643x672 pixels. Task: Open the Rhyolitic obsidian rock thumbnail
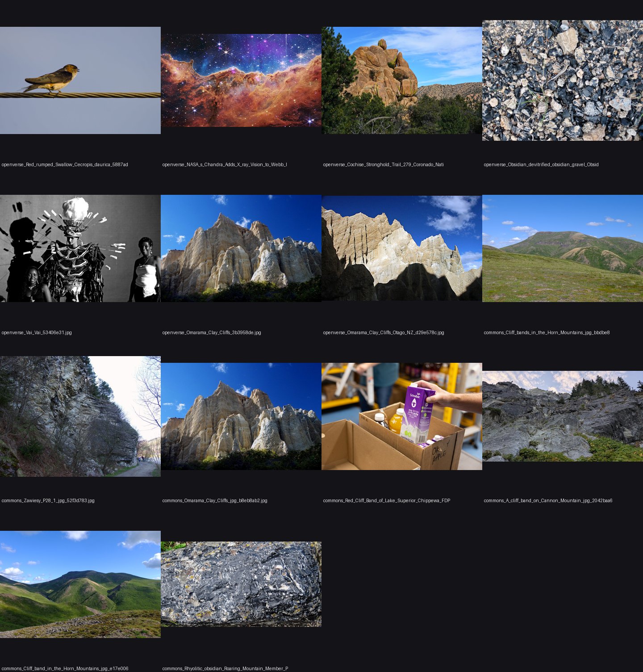click(x=241, y=584)
